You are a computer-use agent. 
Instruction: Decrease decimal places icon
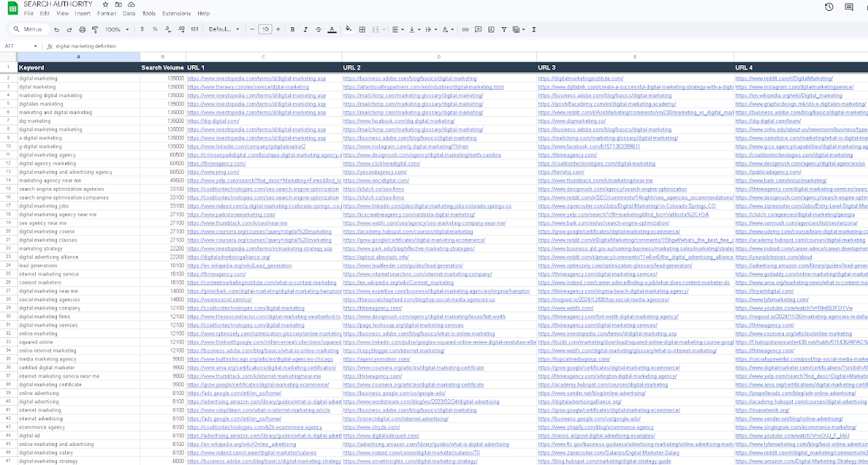167,29
